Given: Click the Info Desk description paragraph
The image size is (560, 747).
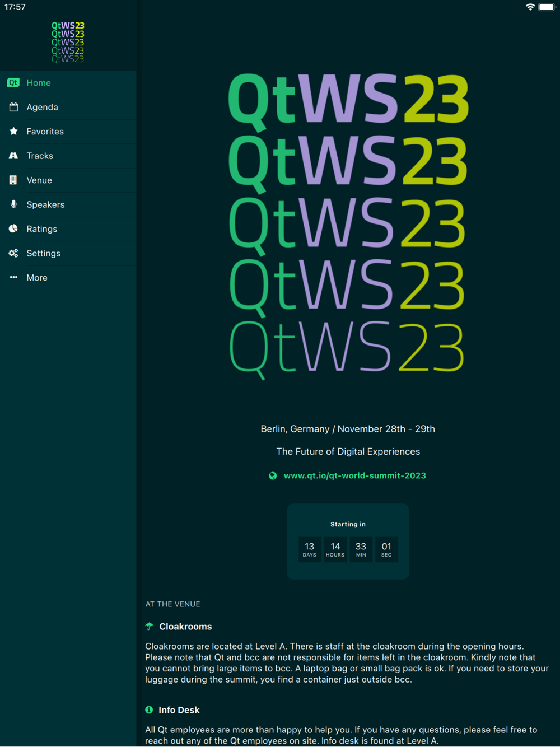Looking at the screenshot, I should point(341,735).
